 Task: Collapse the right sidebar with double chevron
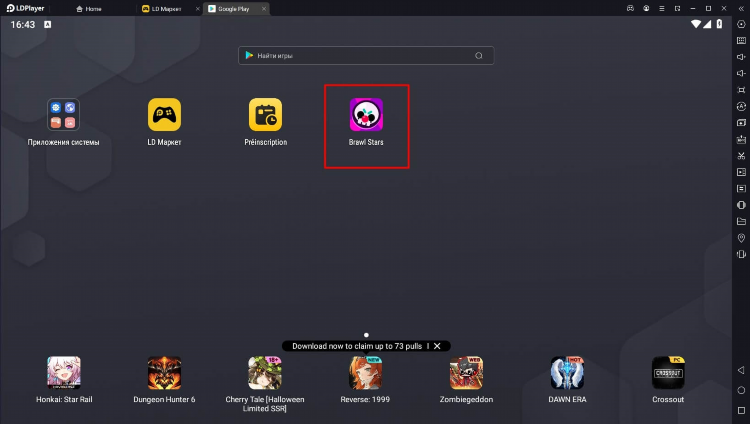[741, 8]
